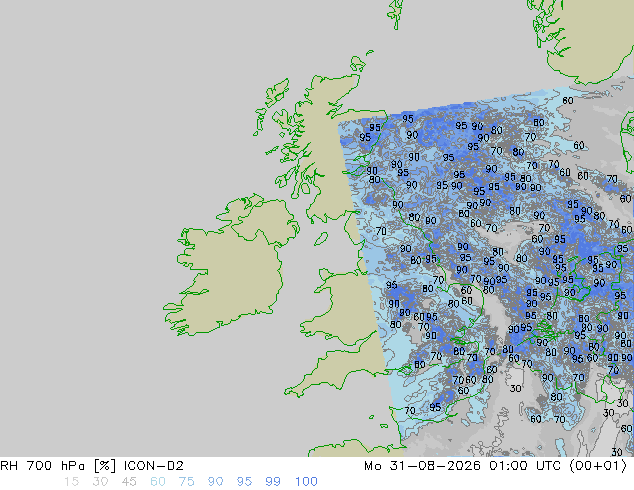Select the 31-08-2026 date text
The image size is (634, 490).
435,466
